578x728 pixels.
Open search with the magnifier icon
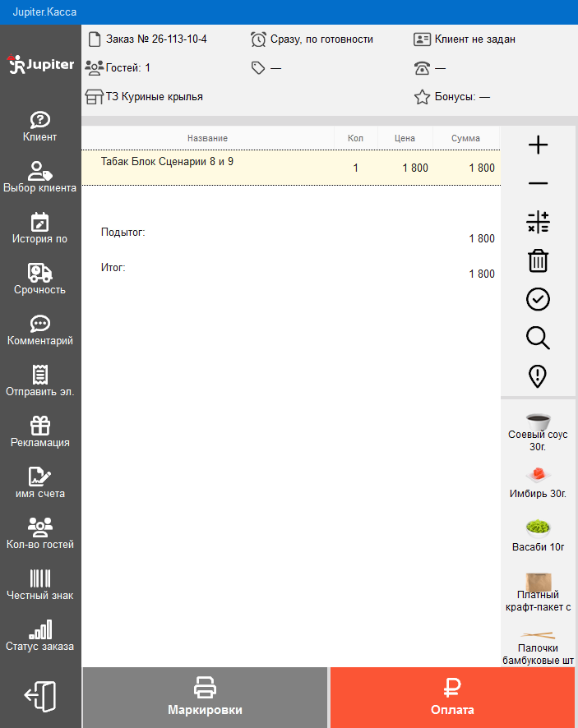pyautogui.click(x=538, y=338)
